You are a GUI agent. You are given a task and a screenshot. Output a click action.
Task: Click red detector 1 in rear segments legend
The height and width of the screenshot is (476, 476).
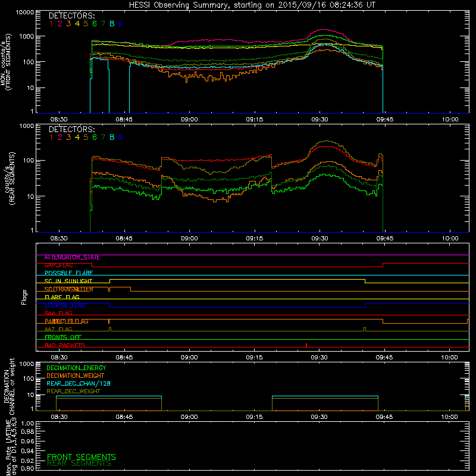pyautogui.click(x=51, y=137)
